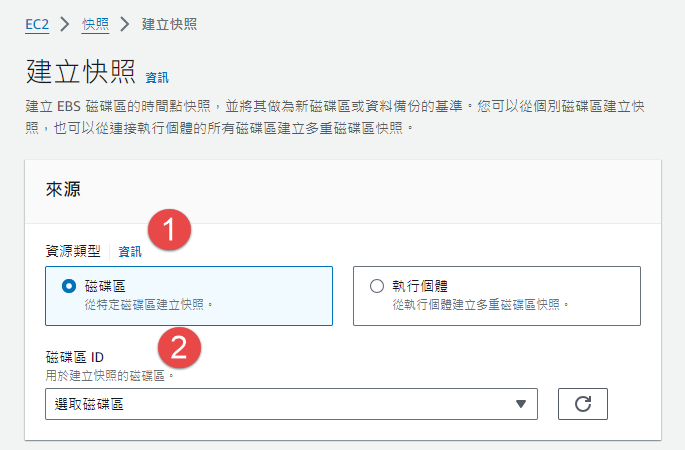
Task: Navigate to 快照 breadcrumb link
Action: point(95,22)
